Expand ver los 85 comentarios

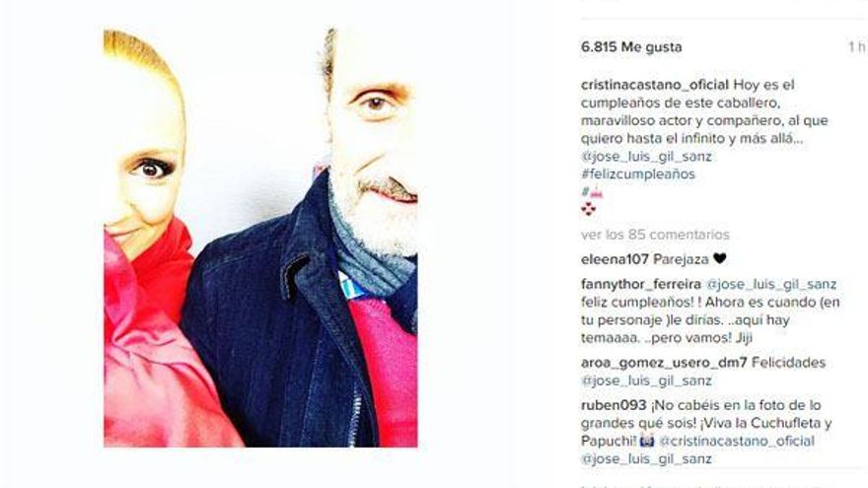[655, 235]
